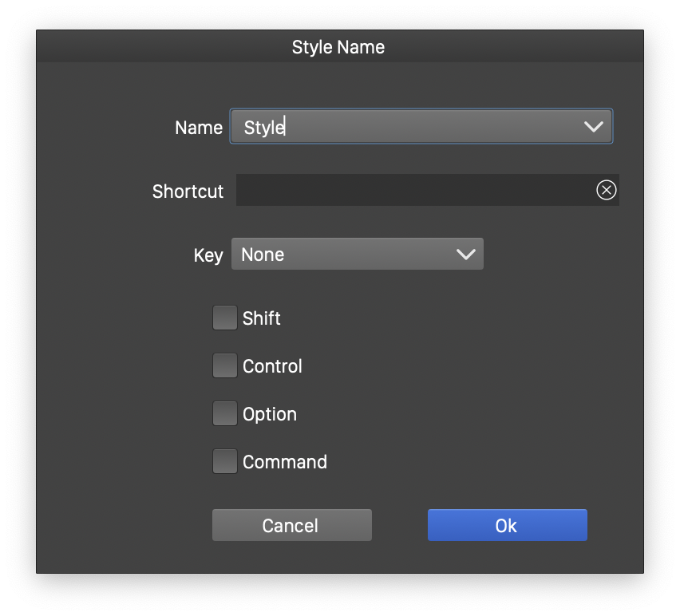This screenshot has height=616, width=680.
Task: Tick the Control modifier checkbox
Action: click(x=225, y=365)
